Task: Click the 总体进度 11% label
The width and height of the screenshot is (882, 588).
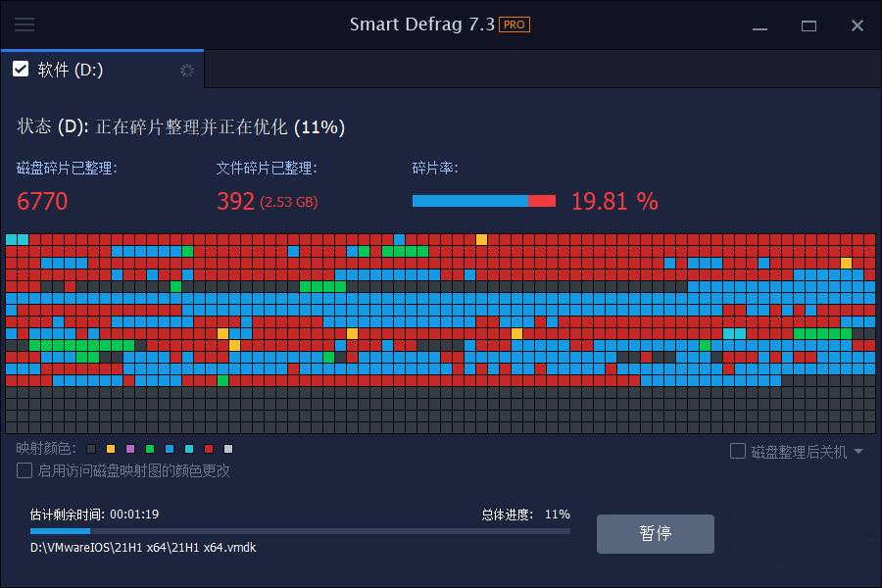Action: [525, 514]
